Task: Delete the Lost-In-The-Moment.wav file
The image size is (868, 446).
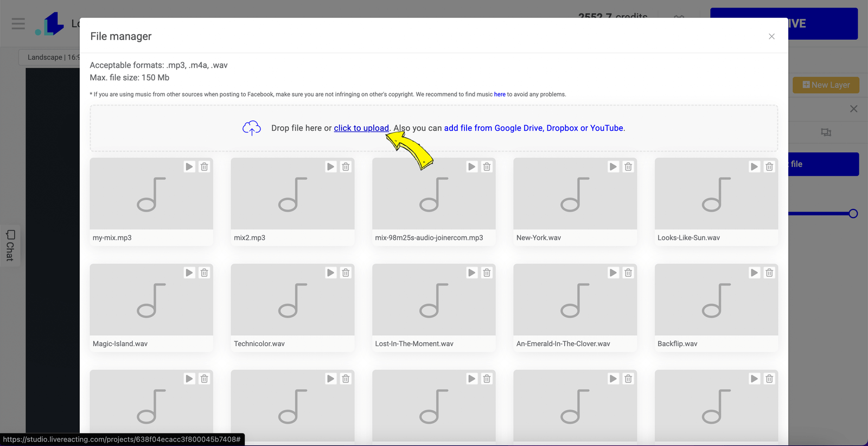Action: pyautogui.click(x=487, y=272)
